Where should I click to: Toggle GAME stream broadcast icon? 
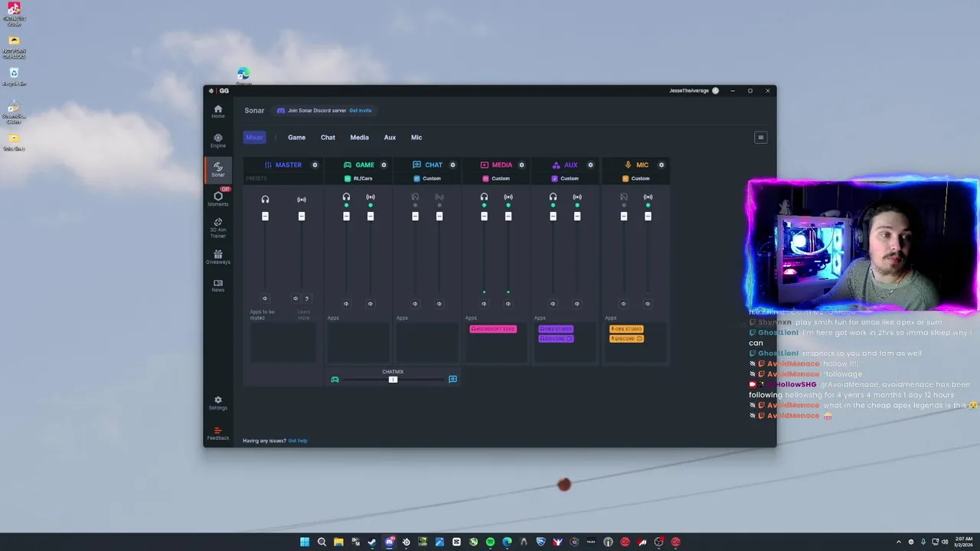[371, 197]
